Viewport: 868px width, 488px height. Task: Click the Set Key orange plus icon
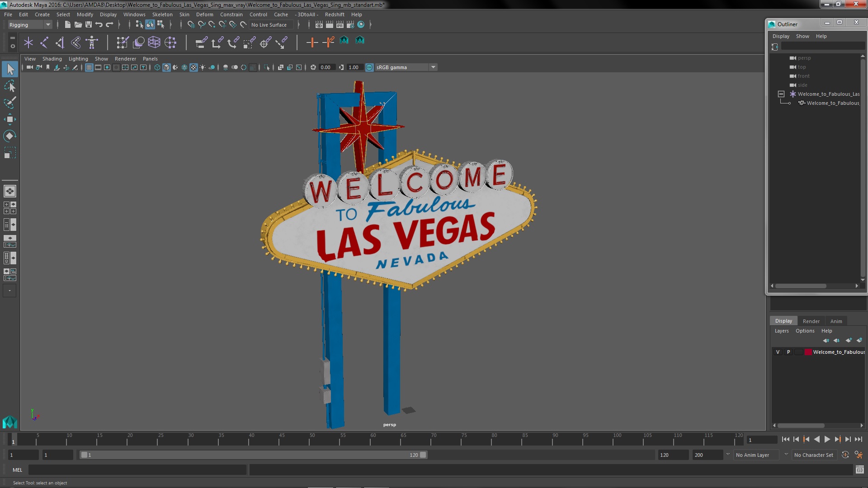click(x=312, y=42)
